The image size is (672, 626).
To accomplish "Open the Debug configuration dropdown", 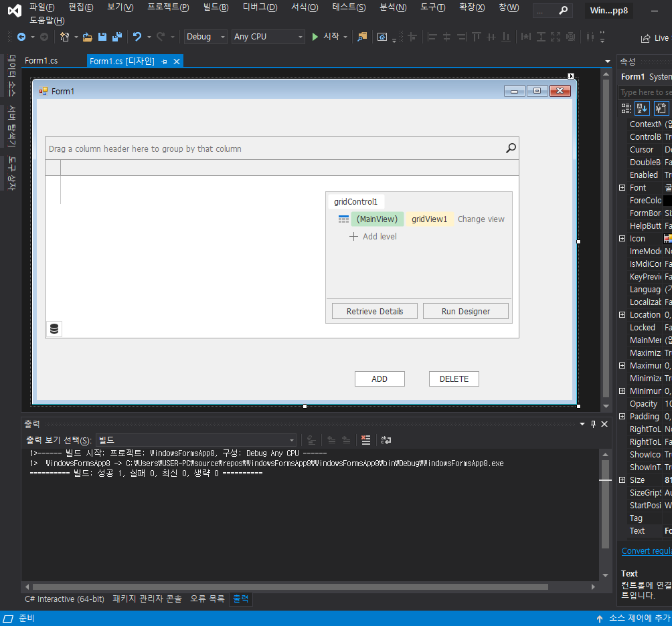I will tap(205, 37).
